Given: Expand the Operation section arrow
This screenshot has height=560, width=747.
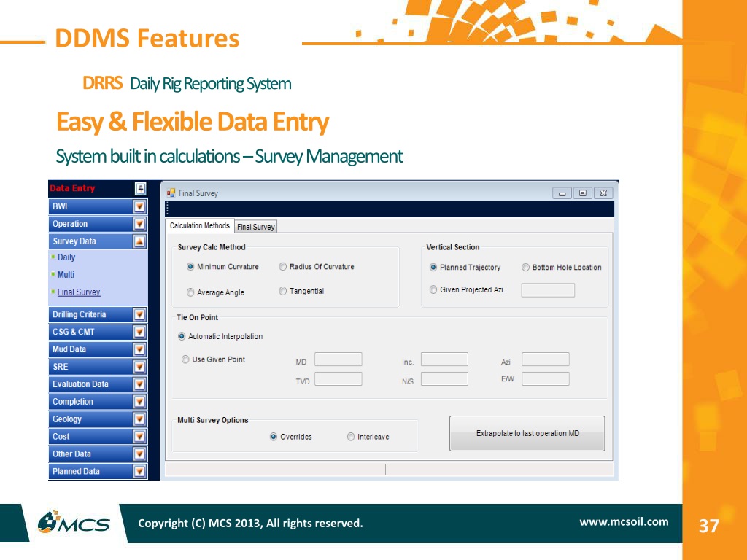Looking at the screenshot, I should tap(139, 224).
